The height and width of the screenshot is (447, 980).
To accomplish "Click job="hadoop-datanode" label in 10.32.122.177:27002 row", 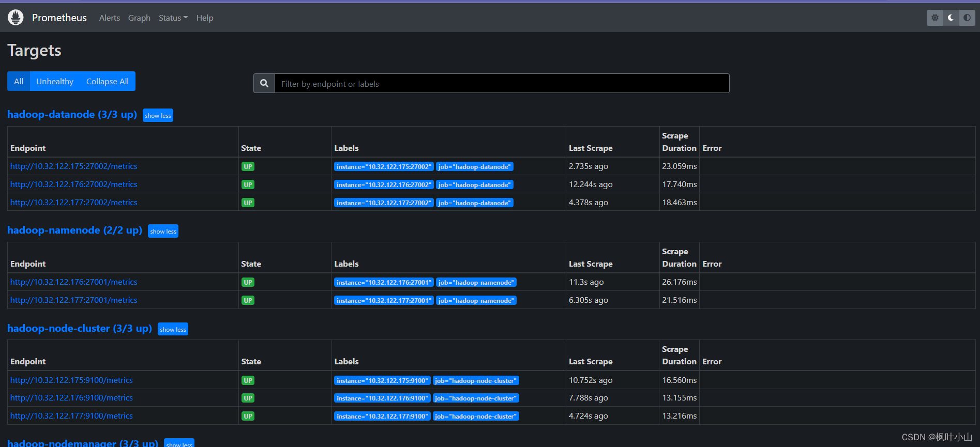I will point(475,203).
